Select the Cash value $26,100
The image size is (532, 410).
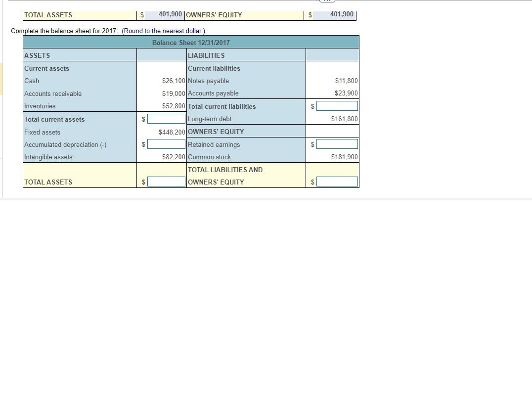point(174,81)
